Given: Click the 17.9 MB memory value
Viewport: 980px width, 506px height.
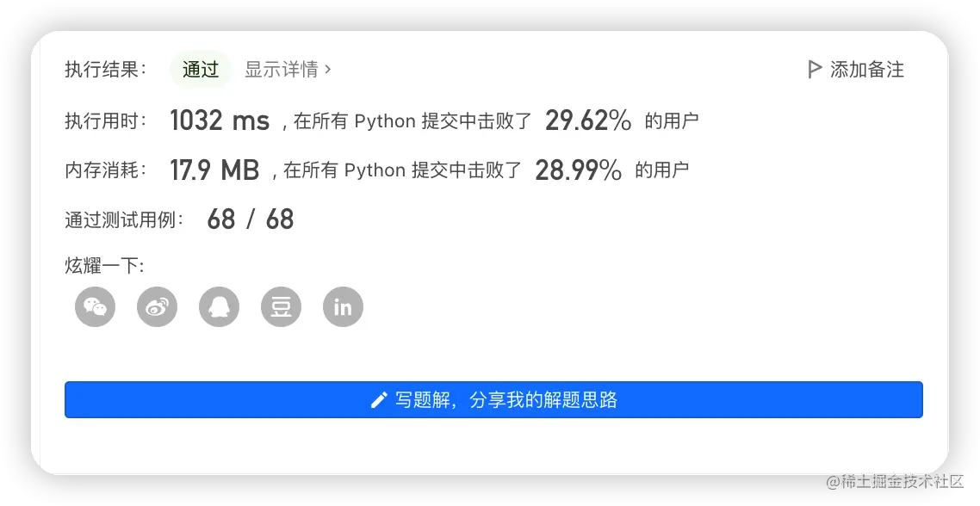Looking at the screenshot, I should click(x=214, y=170).
